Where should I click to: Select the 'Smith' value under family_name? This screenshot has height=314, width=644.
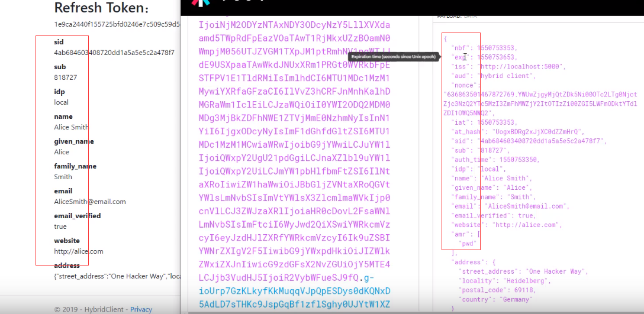point(63,177)
